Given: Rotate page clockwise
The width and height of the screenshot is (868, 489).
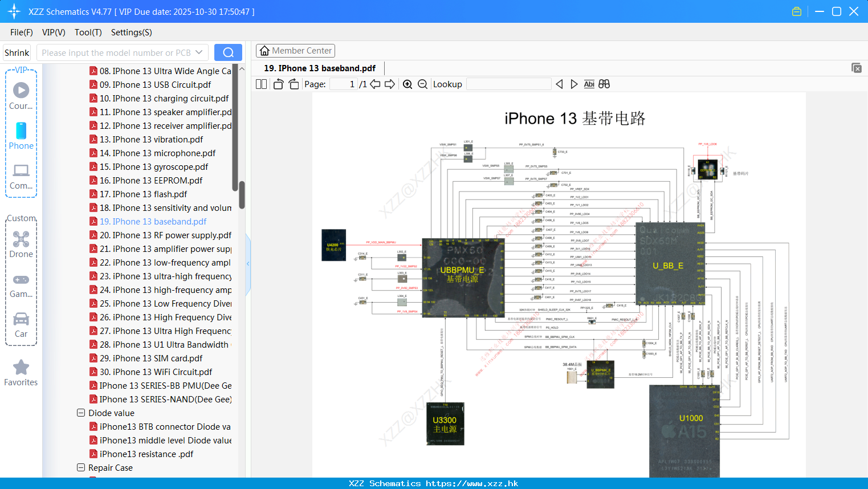Looking at the screenshot, I should [x=294, y=84].
